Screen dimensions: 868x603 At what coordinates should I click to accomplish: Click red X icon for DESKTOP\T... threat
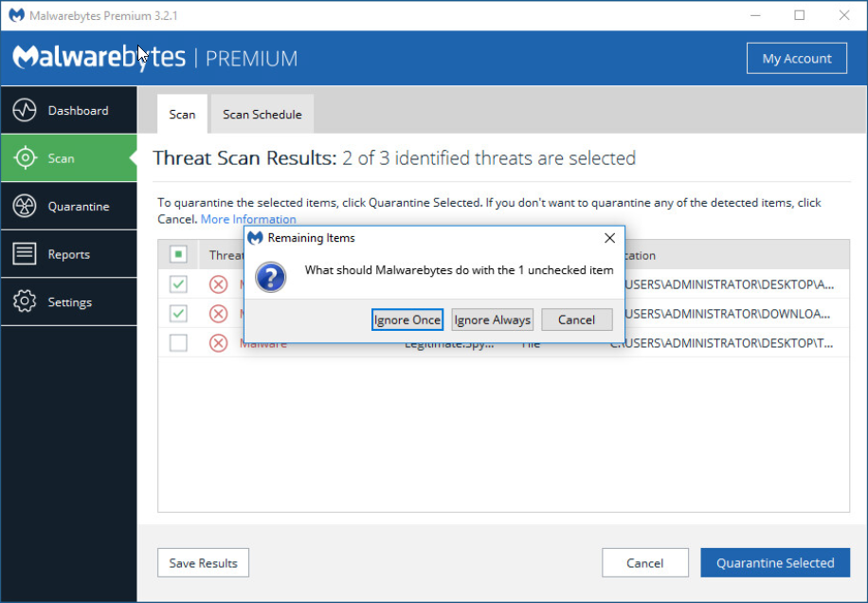(218, 343)
